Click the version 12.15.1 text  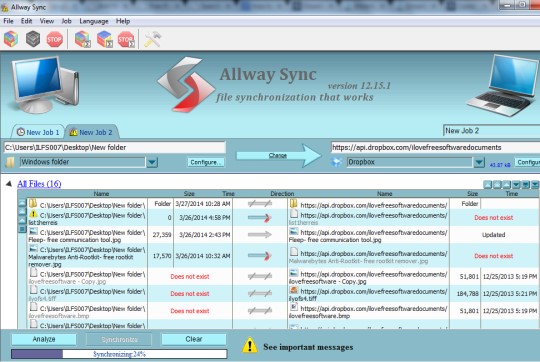(359, 85)
